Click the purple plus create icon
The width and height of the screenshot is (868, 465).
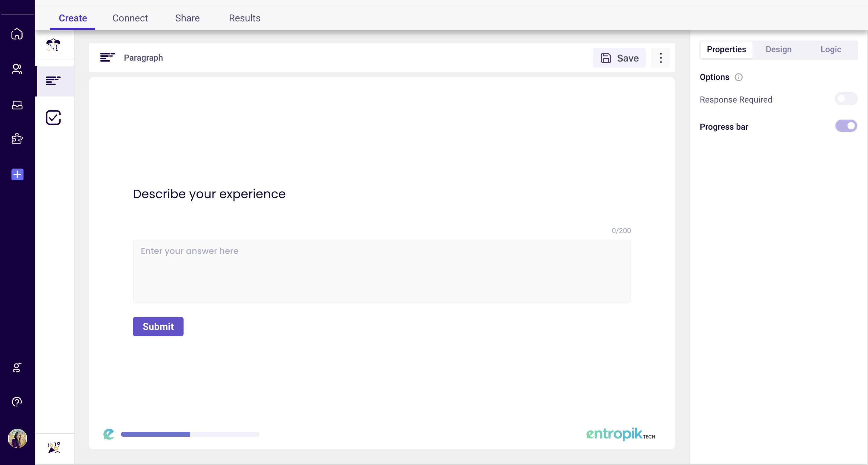[x=17, y=174]
